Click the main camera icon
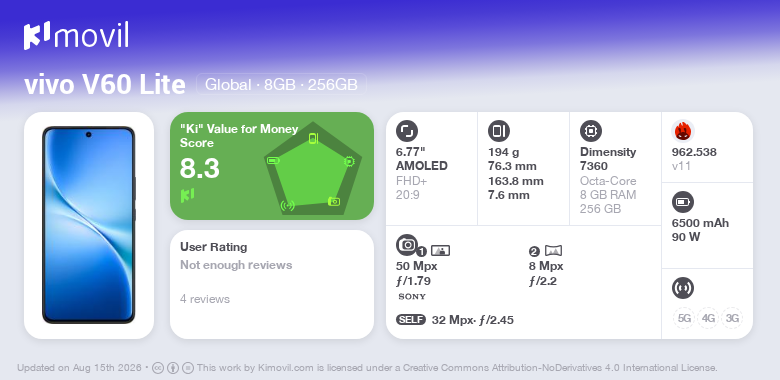Image resolution: width=780 pixels, height=380 pixels. pos(407,245)
